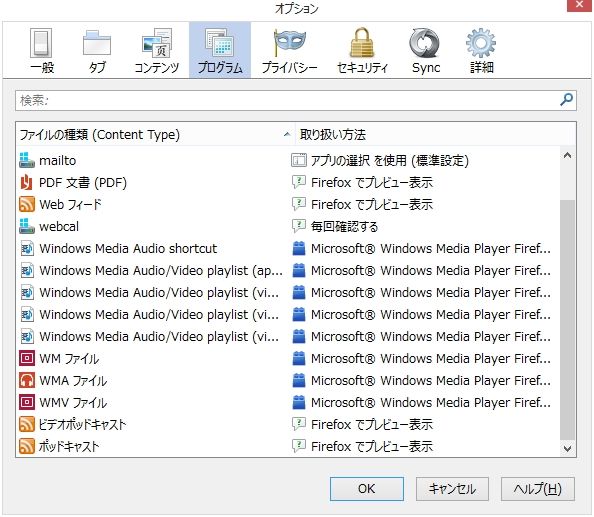
Task: Select the mailto file type text
Action: [58, 161]
